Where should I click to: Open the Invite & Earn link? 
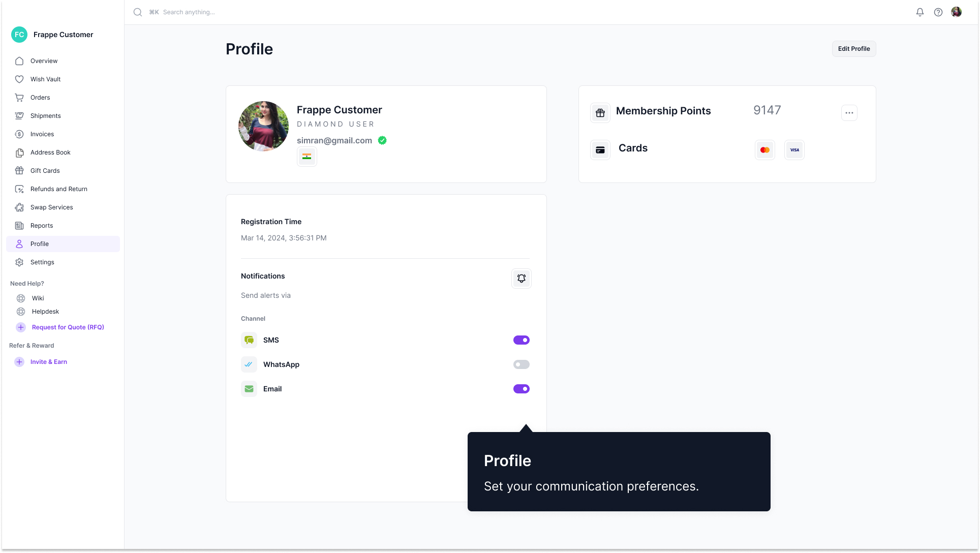coord(49,361)
